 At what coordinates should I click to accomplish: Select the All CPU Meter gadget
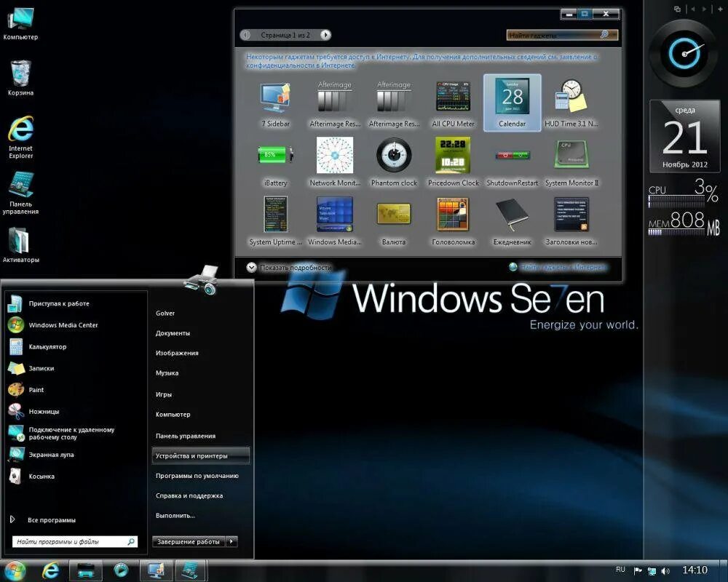(x=453, y=103)
